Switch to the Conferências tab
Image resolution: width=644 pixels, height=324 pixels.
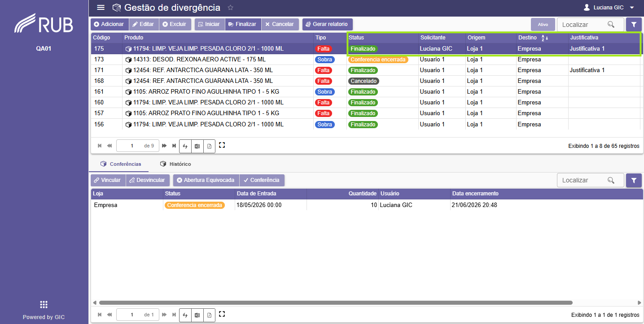[x=121, y=164]
